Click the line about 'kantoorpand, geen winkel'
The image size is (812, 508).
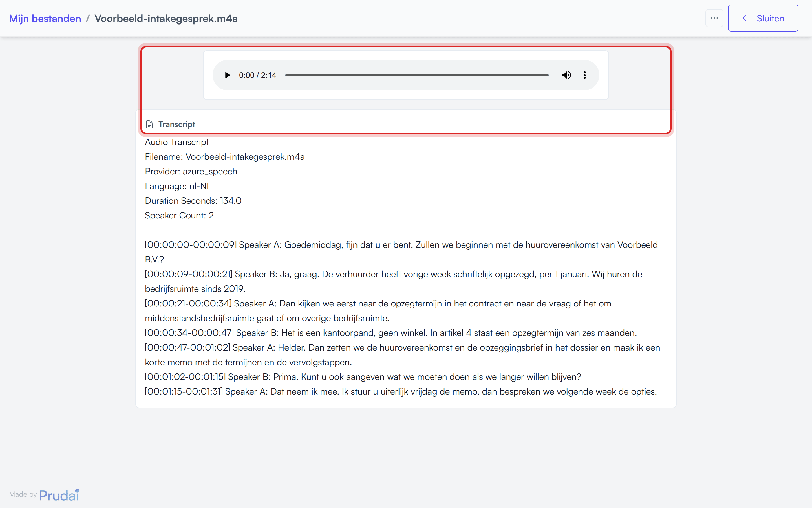coord(391,333)
